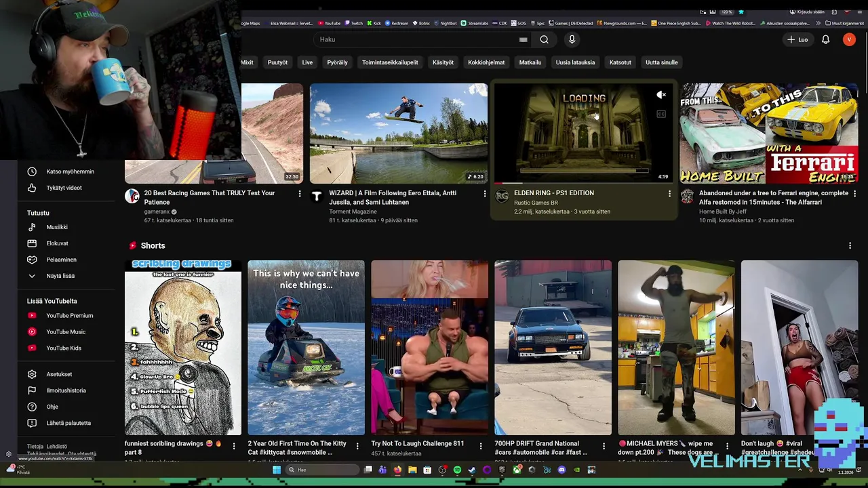Open options menu for 20 Best Racing Games

point(300,194)
